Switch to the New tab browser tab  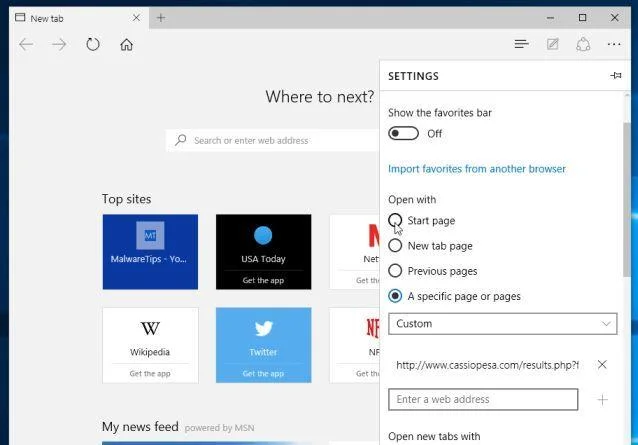(x=78, y=18)
